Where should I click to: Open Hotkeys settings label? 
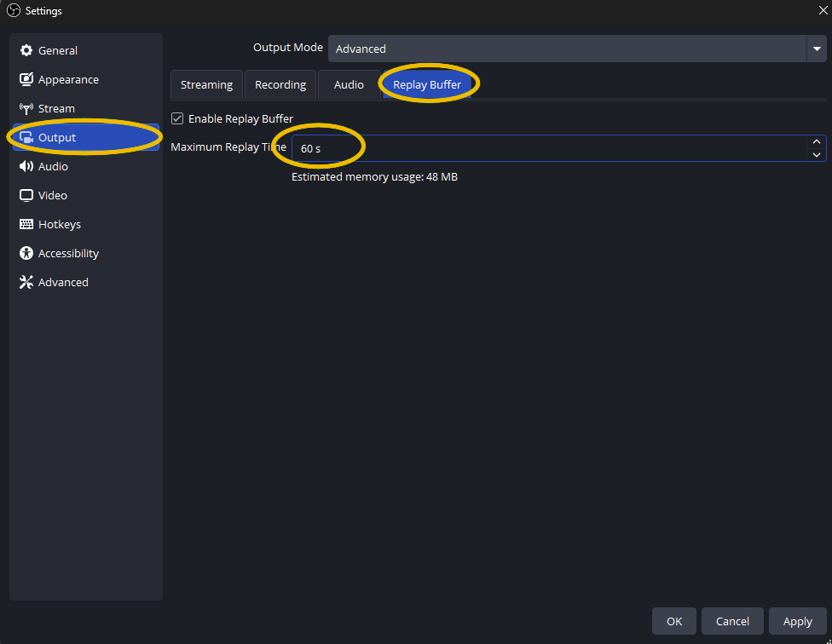pos(60,225)
